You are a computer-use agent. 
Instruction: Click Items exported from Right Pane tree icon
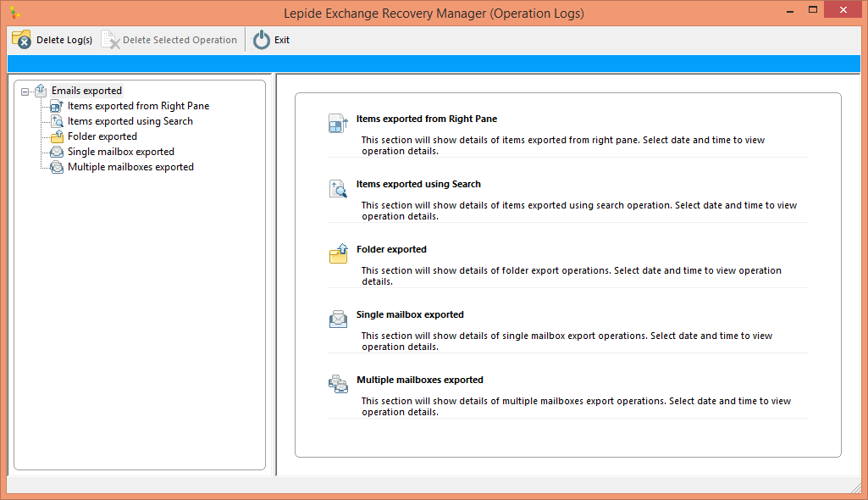click(x=57, y=106)
